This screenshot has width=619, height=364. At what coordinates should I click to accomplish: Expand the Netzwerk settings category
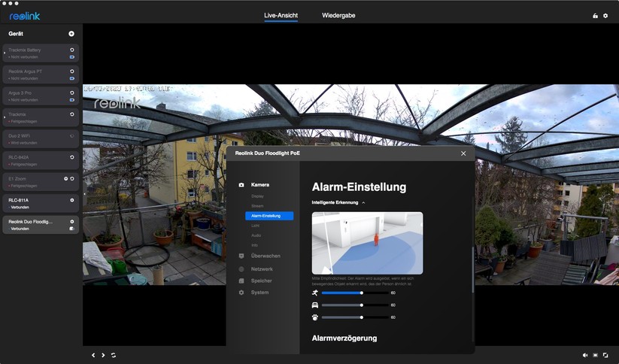click(x=262, y=268)
